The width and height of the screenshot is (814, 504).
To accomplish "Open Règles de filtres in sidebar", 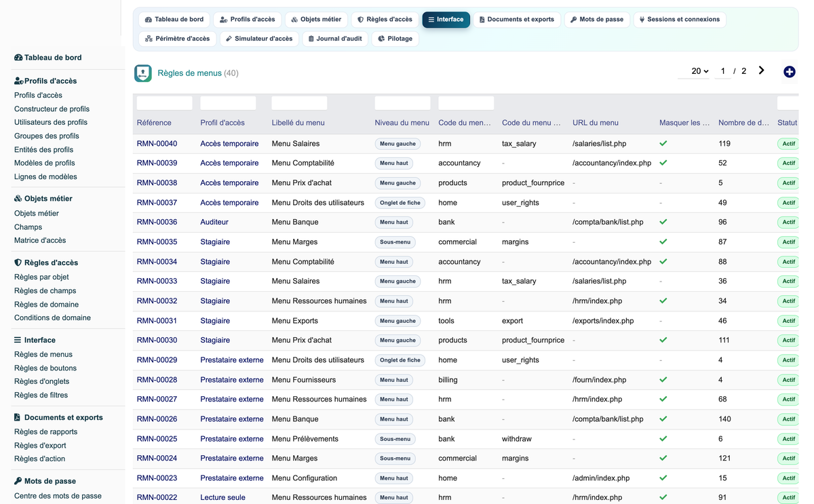I will pyautogui.click(x=41, y=395).
